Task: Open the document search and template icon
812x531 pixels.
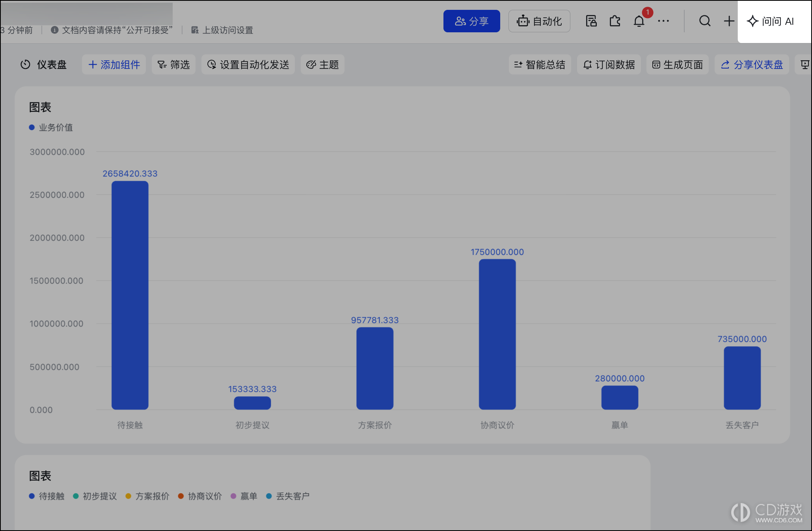Action: (x=591, y=21)
